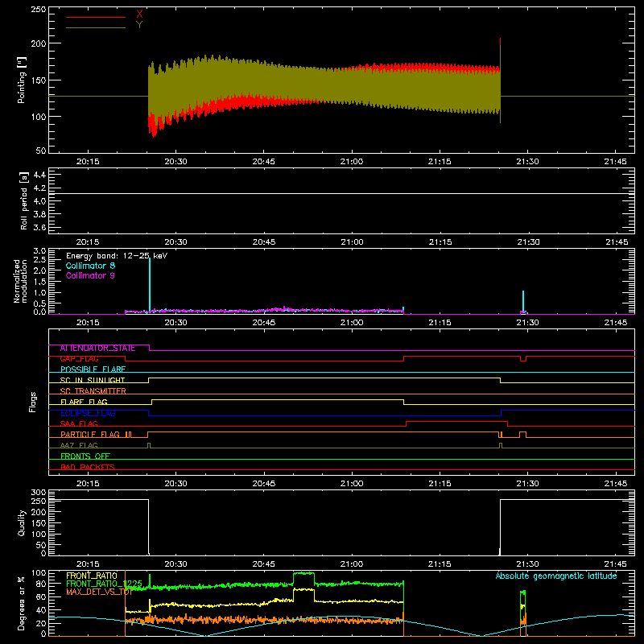This screenshot has height=644, width=644.
Task: Click the GAP_FLAG label
Action: coord(79,359)
